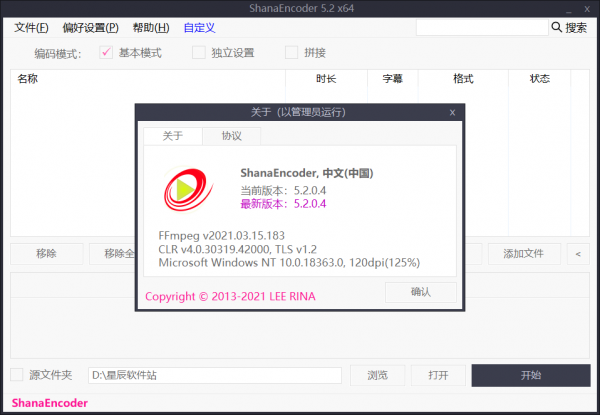Switch to the 协议 tab
The height and width of the screenshot is (415, 600).
pyautogui.click(x=231, y=136)
